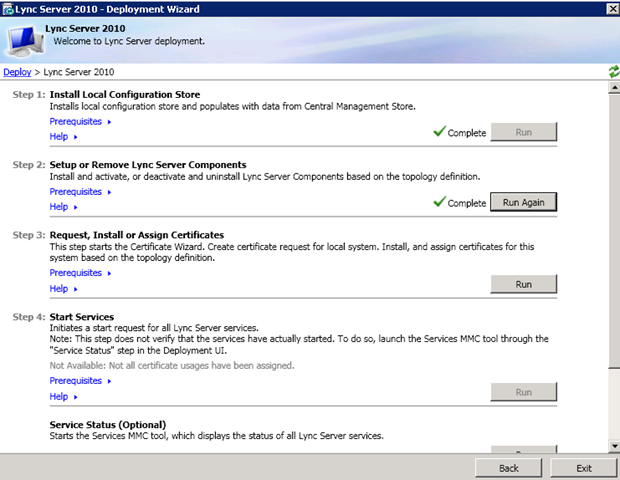Click the Lync Server computer icon in header
This screenshot has width=620, height=480.
[25, 41]
